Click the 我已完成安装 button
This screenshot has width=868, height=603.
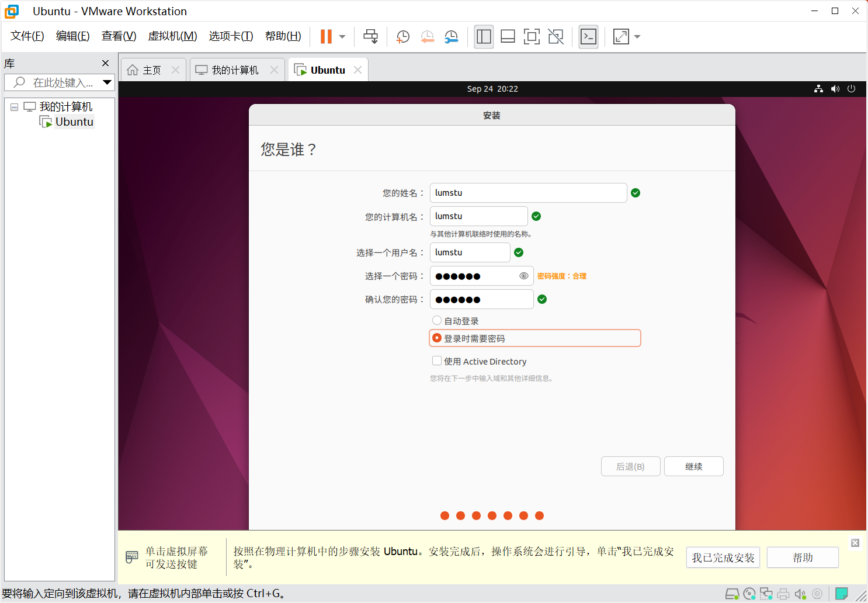pos(723,557)
